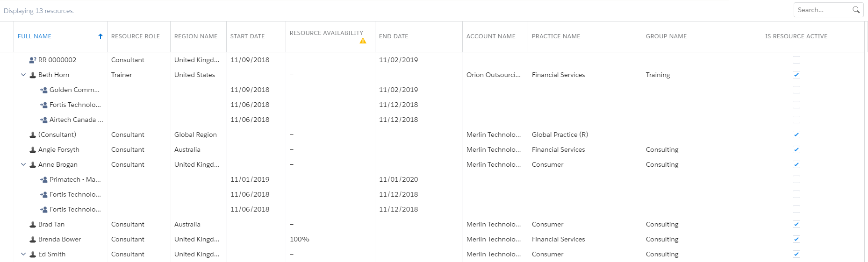Click the Resource Availability warning triangle icon

[x=363, y=41]
